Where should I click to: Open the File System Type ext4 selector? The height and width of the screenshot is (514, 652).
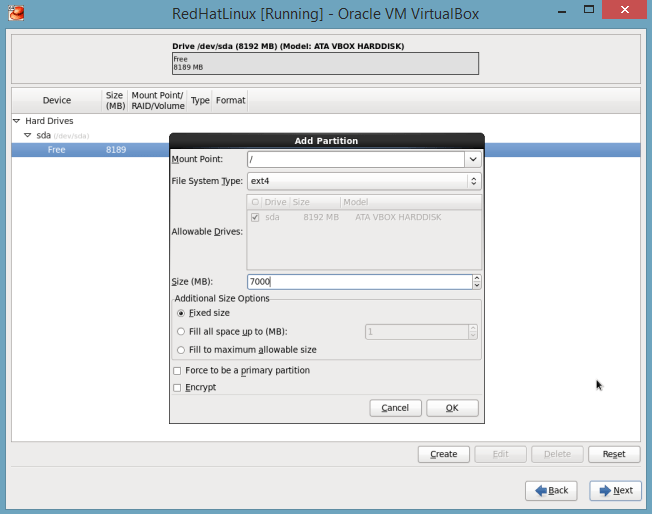[364, 181]
